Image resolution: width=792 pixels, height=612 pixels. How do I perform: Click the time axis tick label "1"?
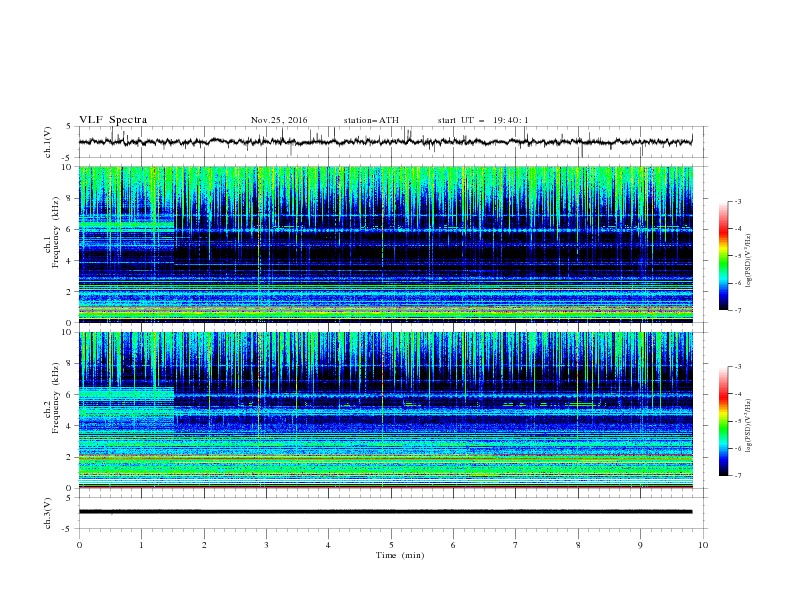coord(141,545)
